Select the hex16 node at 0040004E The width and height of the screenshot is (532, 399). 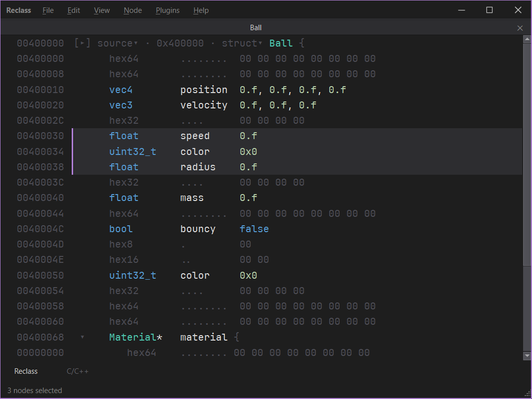124,259
